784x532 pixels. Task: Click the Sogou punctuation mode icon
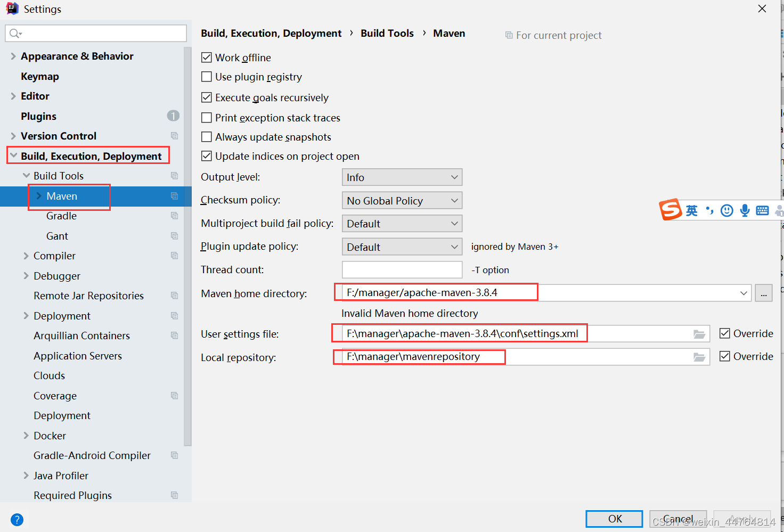(709, 210)
